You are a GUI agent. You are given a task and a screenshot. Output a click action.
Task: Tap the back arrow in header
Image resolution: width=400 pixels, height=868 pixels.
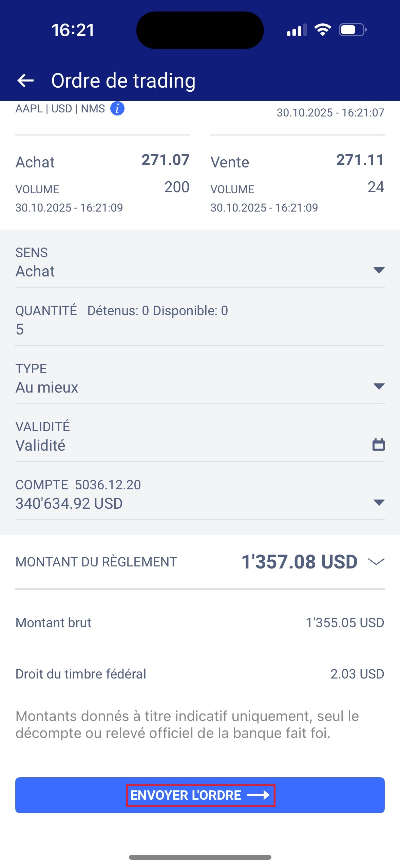tap(25, 81)
